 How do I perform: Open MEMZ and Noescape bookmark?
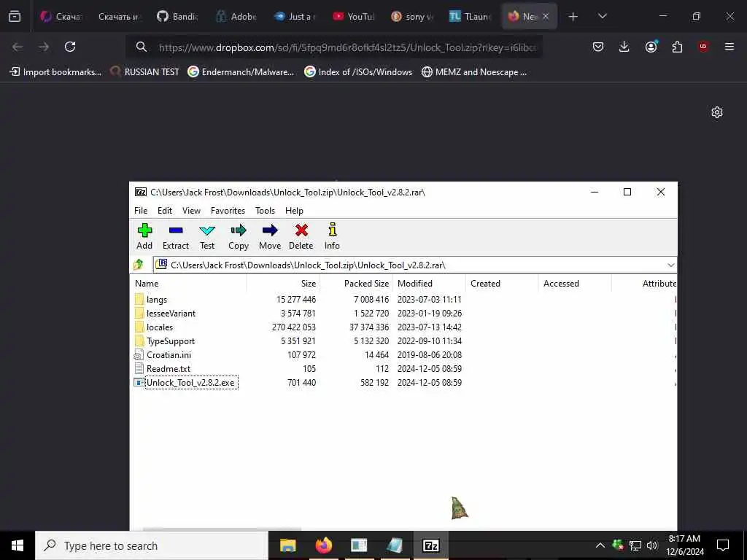point(474,72)
